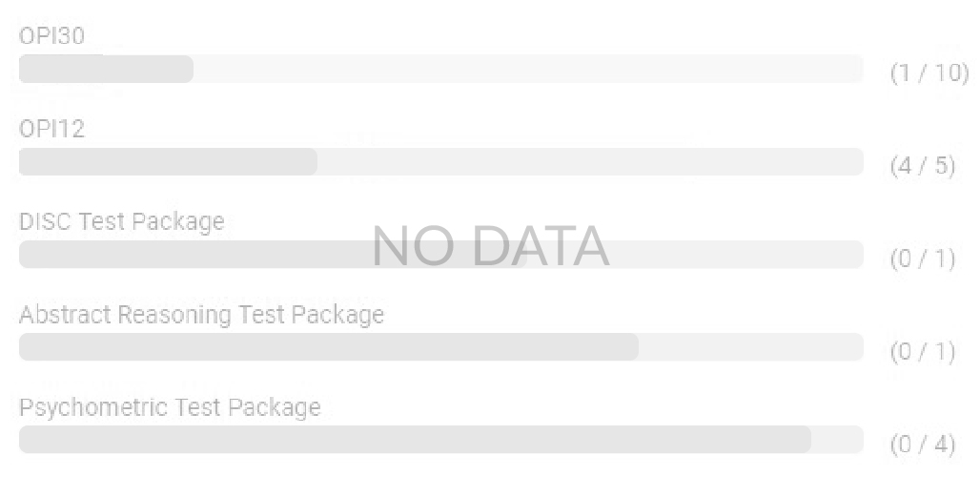Click the empty end of Psychometric bar
Image resolution: width=980 pixels, height=497 pixels.
(837, 440)
